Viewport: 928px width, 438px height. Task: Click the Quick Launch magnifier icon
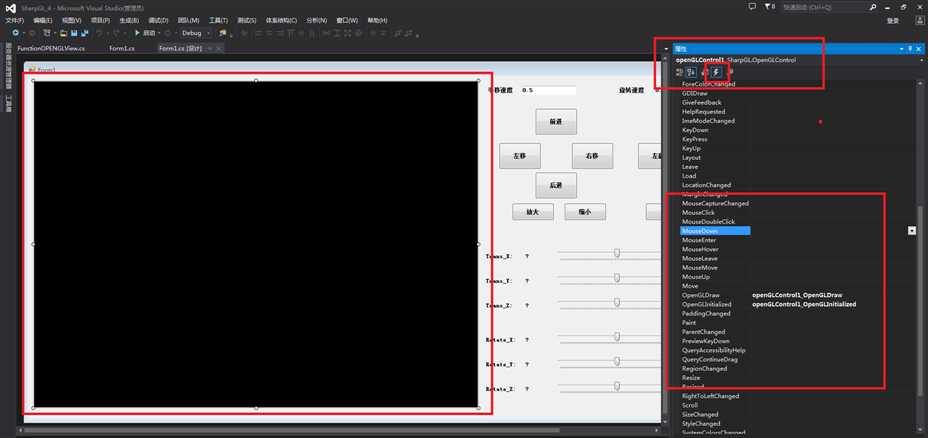point(872,7)
